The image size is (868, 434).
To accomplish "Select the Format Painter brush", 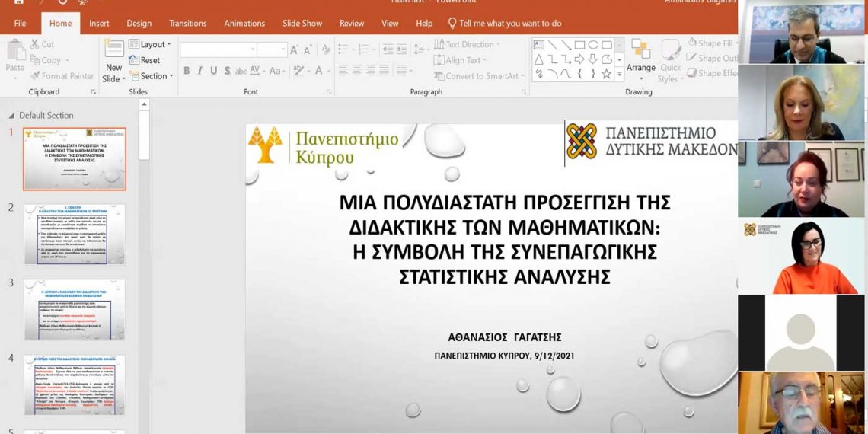I will click(x=62, y=76).
